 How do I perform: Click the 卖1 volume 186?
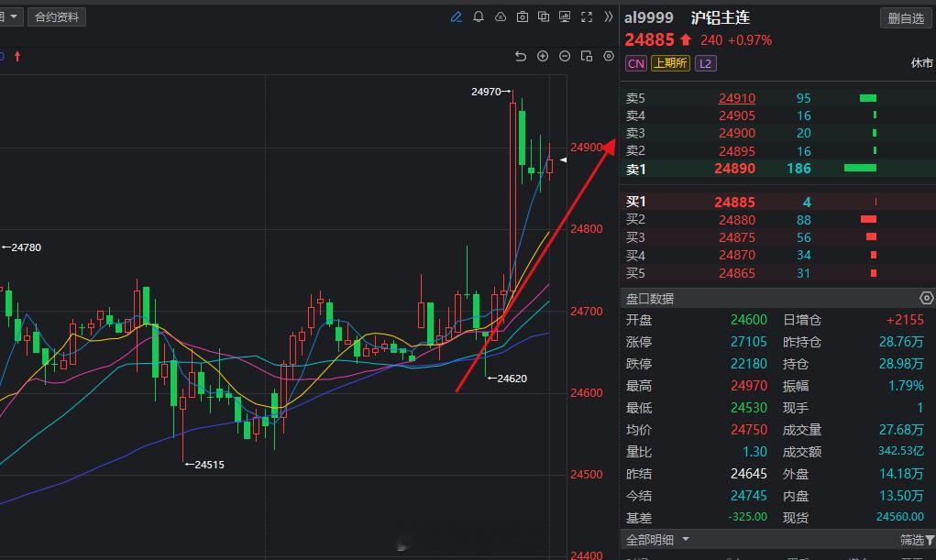pyautogui.click(x=798, y=169)
